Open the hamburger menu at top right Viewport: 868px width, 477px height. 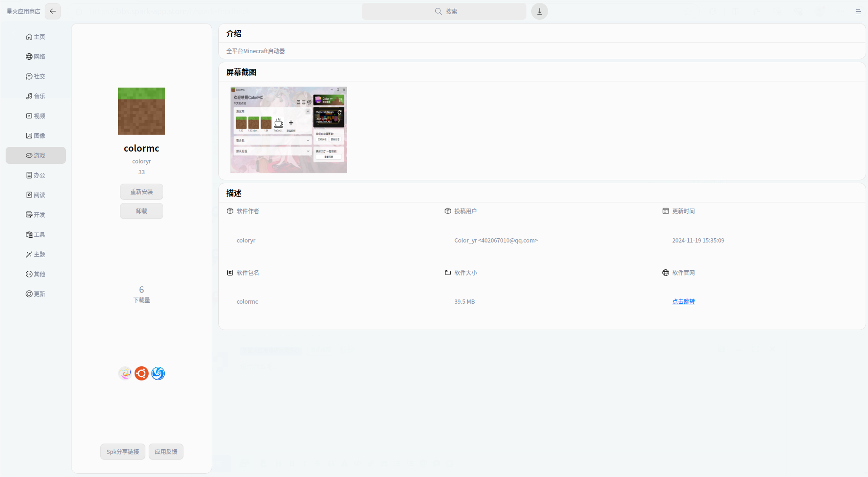(x=858, y=12)
